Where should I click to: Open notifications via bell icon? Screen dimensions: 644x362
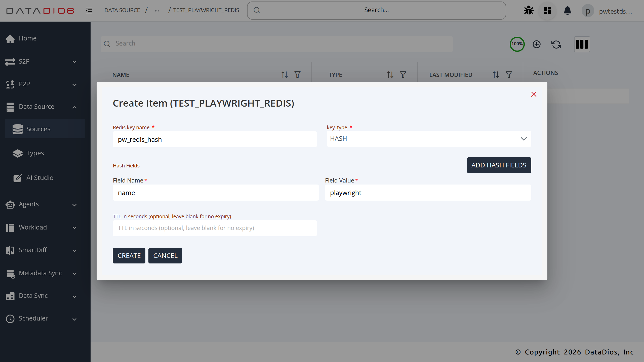567,11
